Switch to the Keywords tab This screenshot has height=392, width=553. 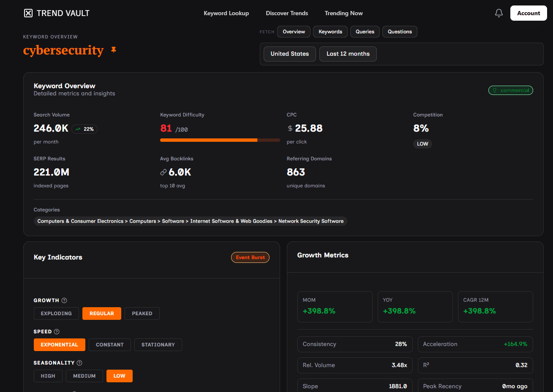pos(330,32)
